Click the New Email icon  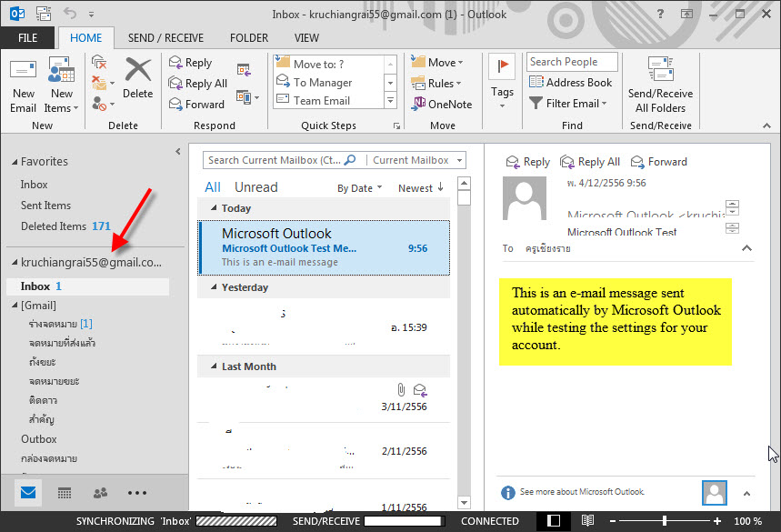23,70
